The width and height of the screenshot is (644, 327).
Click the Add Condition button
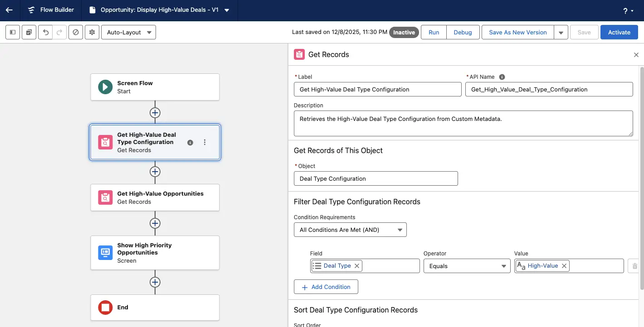click(x=326, y=287)
